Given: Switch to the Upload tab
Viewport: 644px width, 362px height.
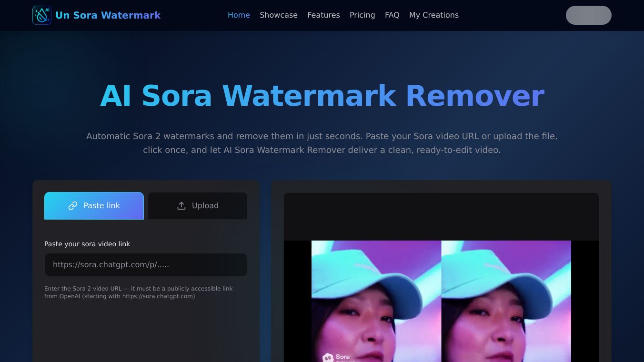Looking at the screenshot, I should (197, 206).
